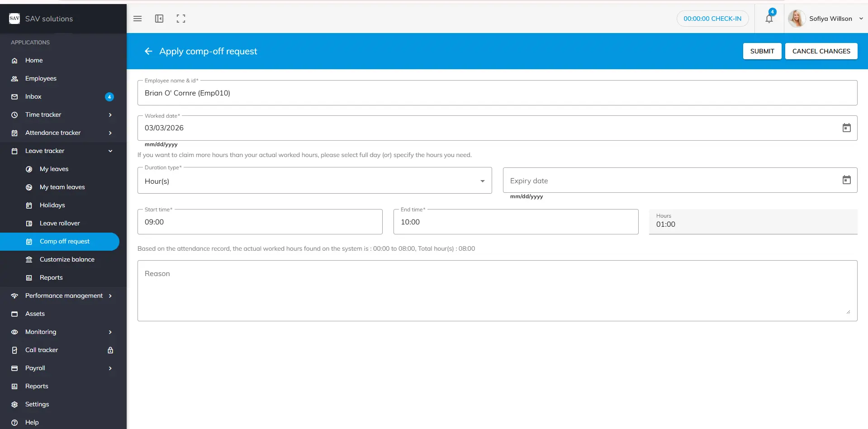Expand the Time tracker submenu
The width and height of the screenshot is (868, 429).
point(110,114)
